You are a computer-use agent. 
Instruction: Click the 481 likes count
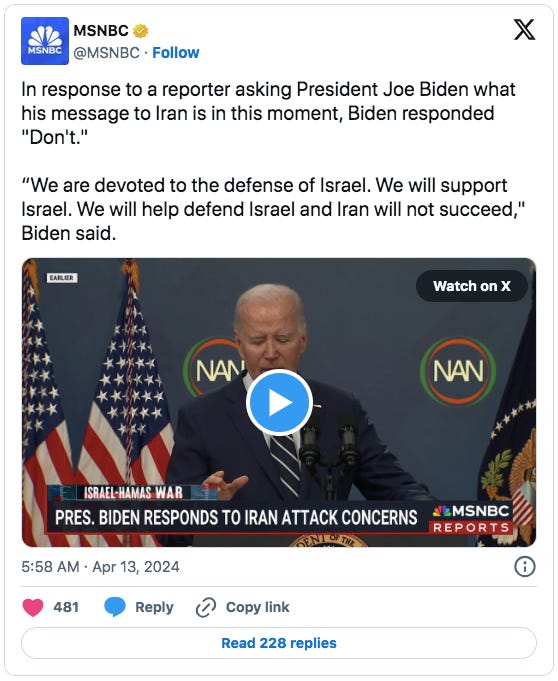tap(66, 607)
